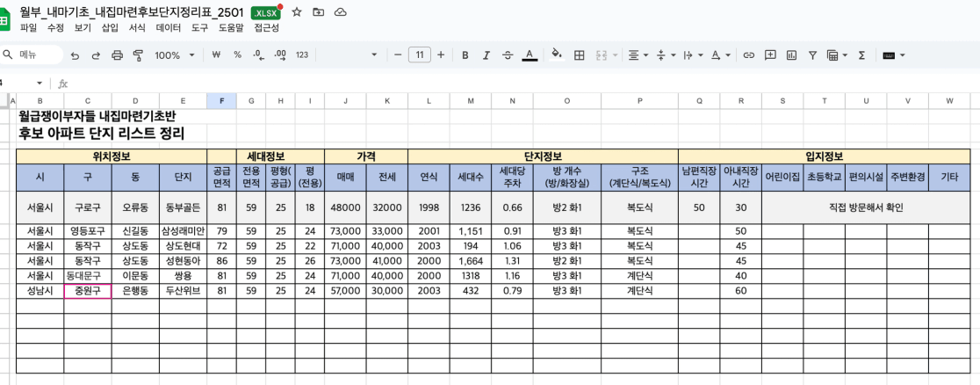
Task: Star the document with star icon
Action: 296,12
